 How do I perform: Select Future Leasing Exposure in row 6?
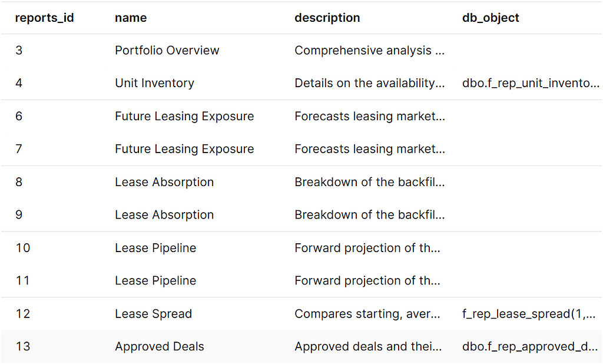(184, 117)
